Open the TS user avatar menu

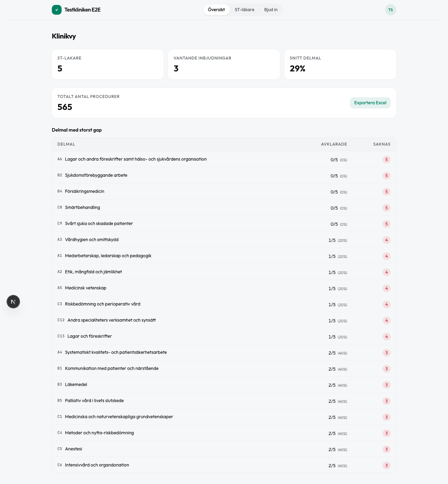point(390,10)
